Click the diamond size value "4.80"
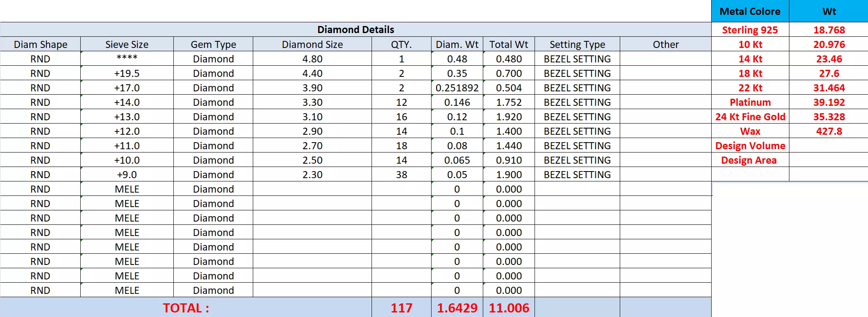This screenshot has width=868, height=317. pos(312,59)
